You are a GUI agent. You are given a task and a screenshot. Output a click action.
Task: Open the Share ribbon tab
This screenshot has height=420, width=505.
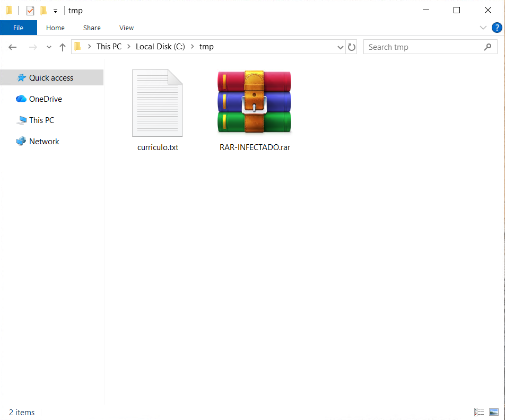tap(92, 28)
